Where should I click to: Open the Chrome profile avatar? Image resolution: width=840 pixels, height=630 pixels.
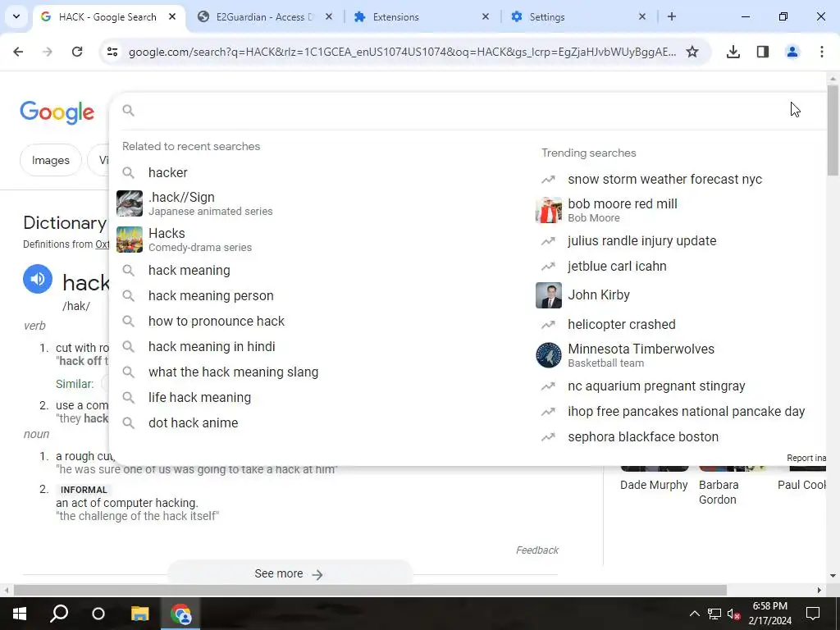click(x=792, y=52)
